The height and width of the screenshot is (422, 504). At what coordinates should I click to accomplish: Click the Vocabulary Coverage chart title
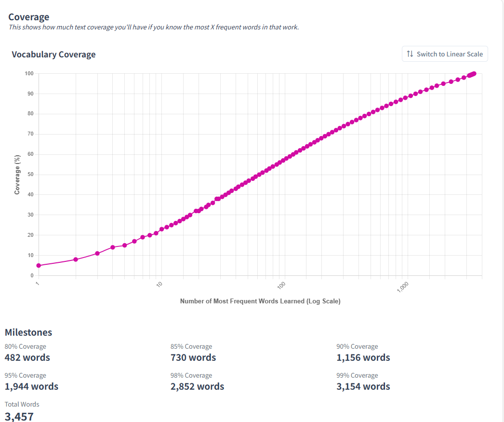(53, 54)
